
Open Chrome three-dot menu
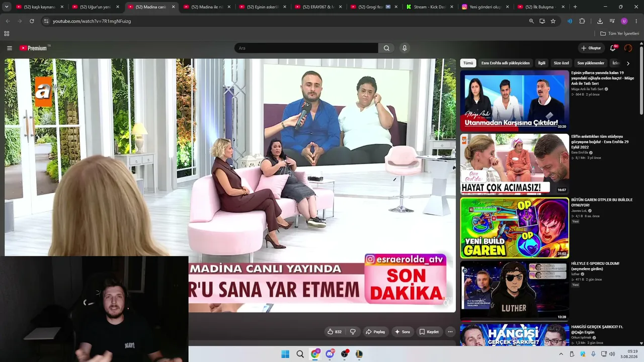tap(636, 21)
